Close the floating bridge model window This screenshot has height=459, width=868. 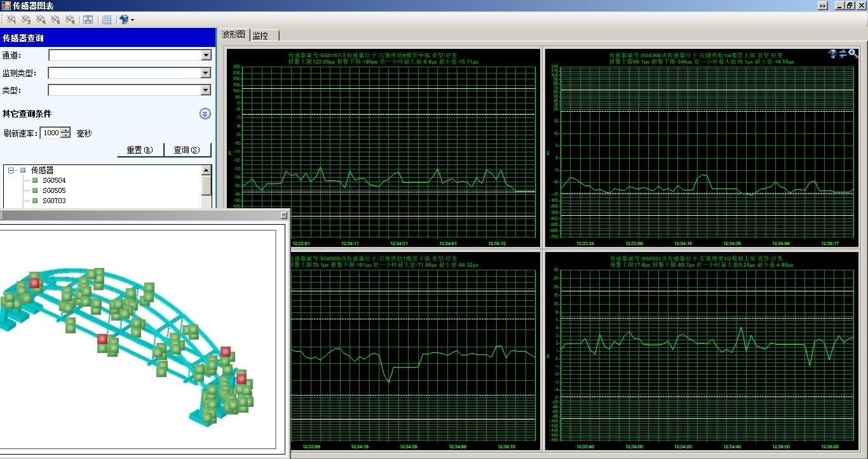tap(283, 215)
